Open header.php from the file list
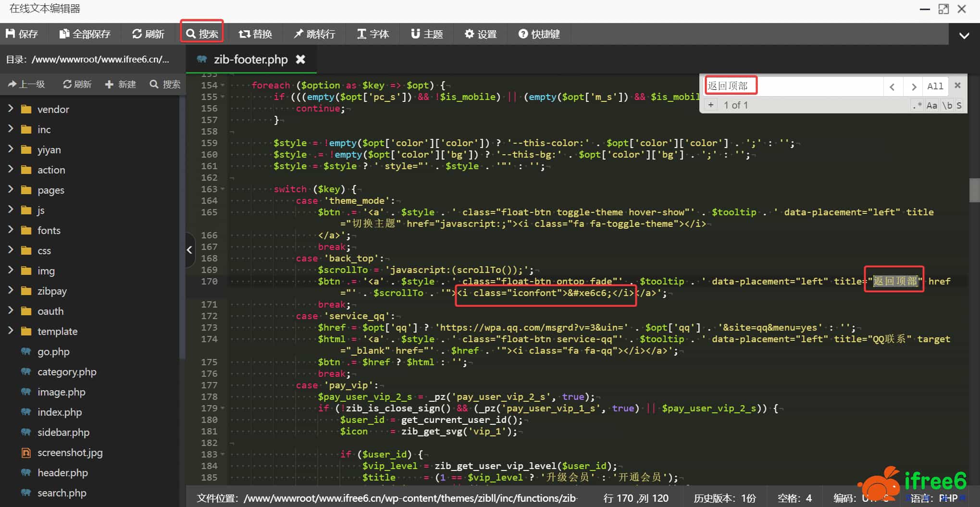980x507 pixels. [x=62, y=473]
